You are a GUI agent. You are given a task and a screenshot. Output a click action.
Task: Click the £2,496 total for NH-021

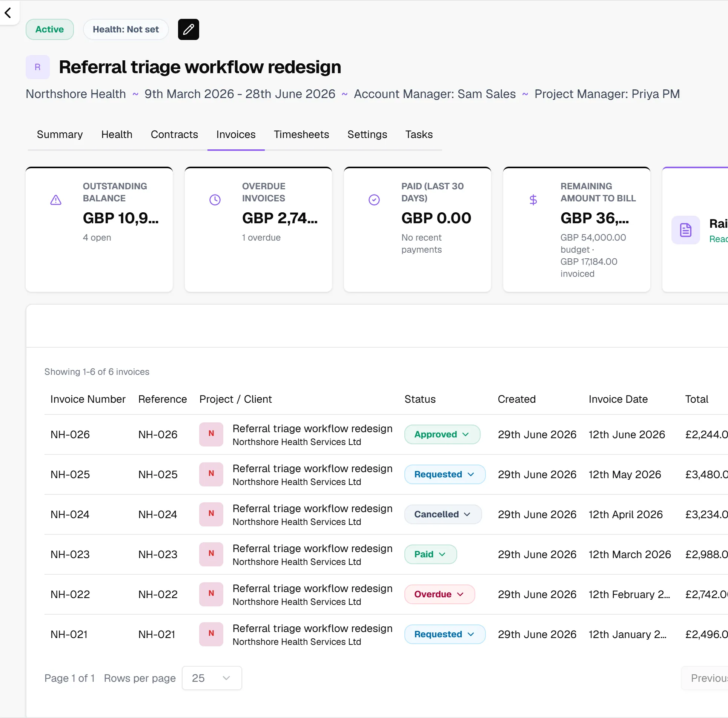coord(706,634)
